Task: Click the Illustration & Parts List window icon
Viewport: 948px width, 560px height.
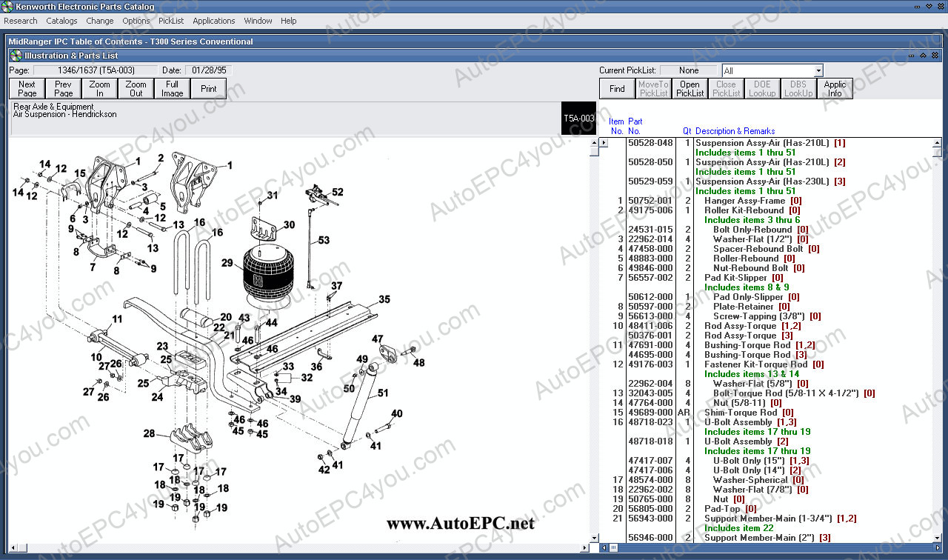Action: click(16, 56)
